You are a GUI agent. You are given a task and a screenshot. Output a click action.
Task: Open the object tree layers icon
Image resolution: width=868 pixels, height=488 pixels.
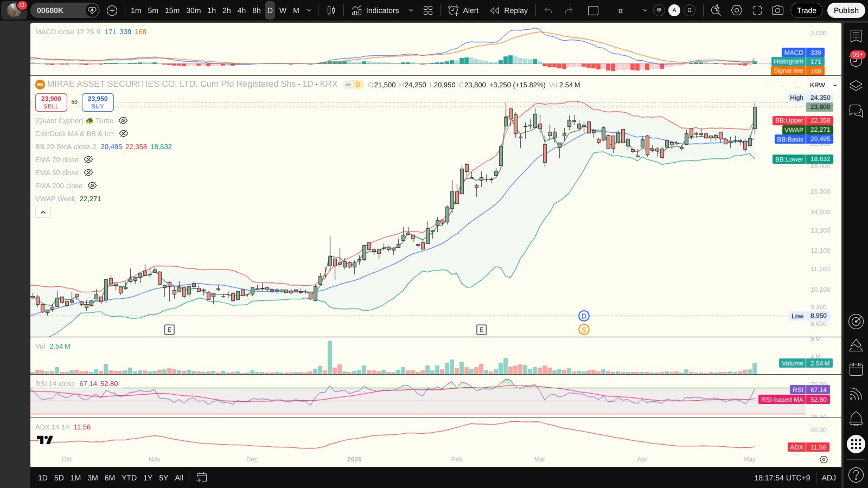(x=856, y=86)
